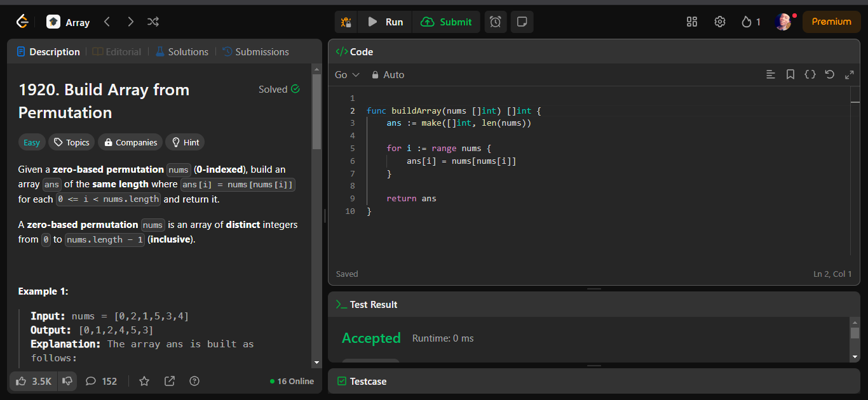Switch to the Submissions tab
This screenshot has height=400, width=868.
[x=255, y=51]
